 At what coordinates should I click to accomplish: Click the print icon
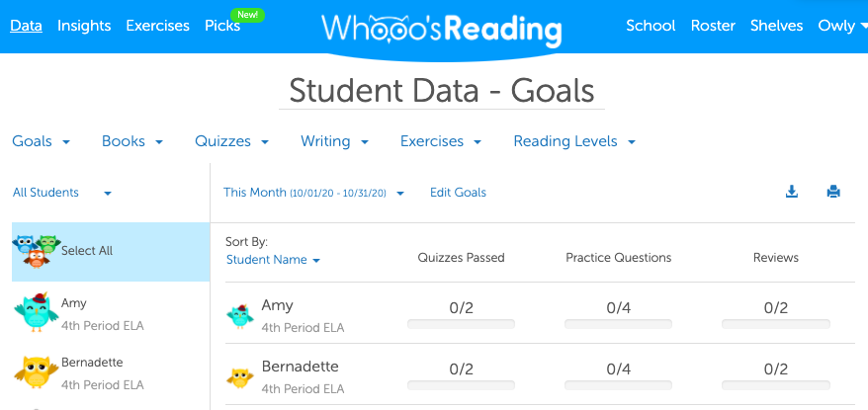(x=833, y=193)
